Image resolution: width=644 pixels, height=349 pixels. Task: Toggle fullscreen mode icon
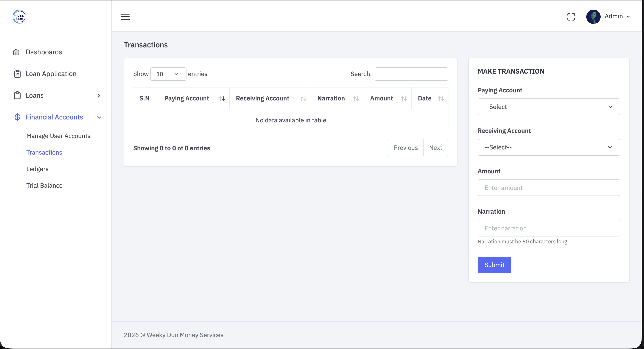[571, 17]
